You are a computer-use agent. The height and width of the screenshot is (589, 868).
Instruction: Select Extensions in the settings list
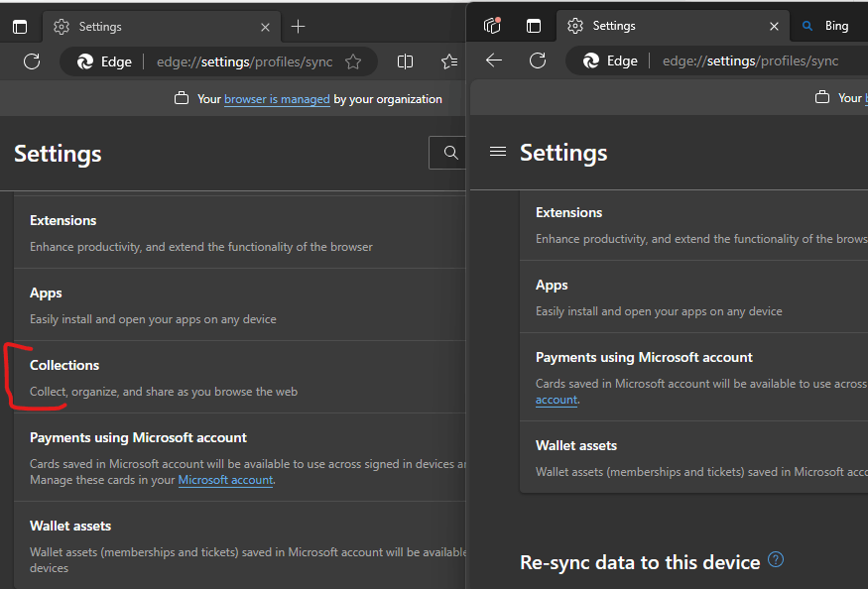click(x=62, y=219)
